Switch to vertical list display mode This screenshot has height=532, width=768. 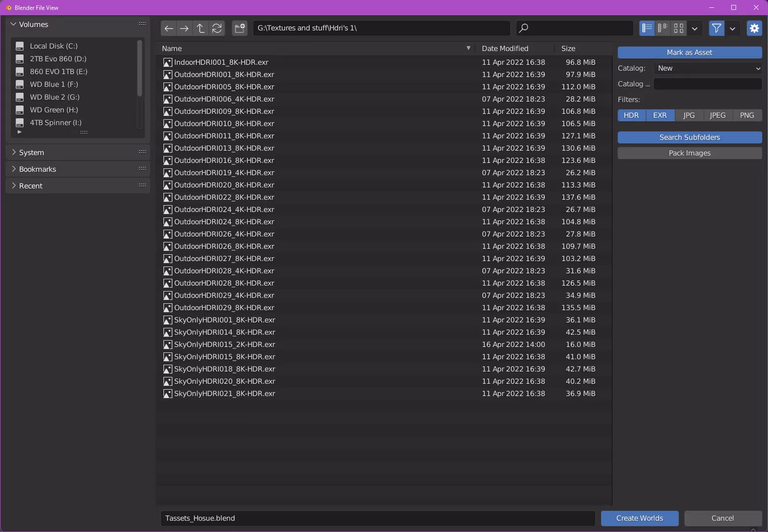coord(647,28)
